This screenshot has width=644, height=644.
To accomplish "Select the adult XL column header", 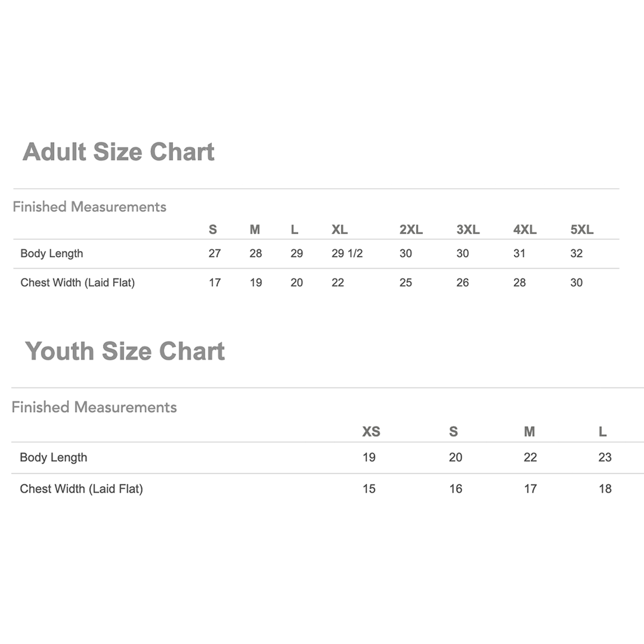I will (339, 230).
